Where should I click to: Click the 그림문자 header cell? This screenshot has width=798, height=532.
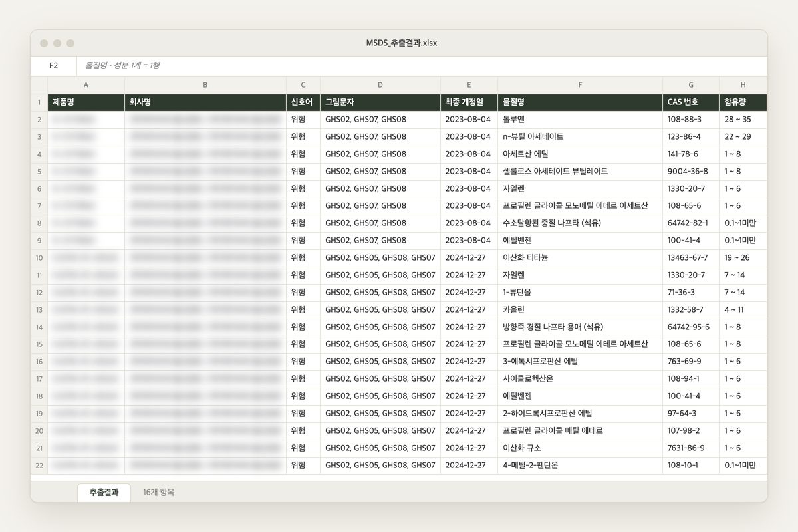380,102
